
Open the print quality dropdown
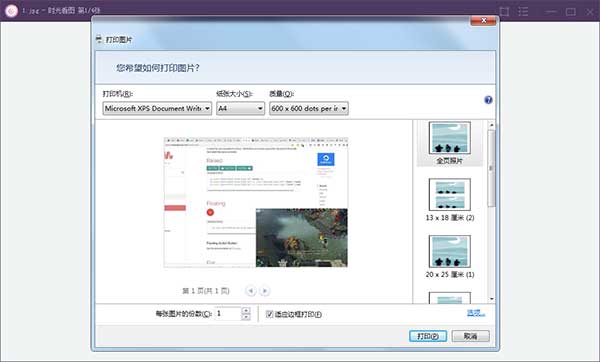coord(308,109)
